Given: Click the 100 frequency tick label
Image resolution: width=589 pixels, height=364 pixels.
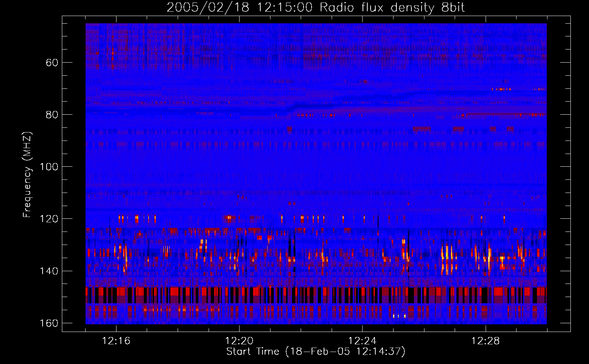Looking at the screenshot, I should coord(49,167).
